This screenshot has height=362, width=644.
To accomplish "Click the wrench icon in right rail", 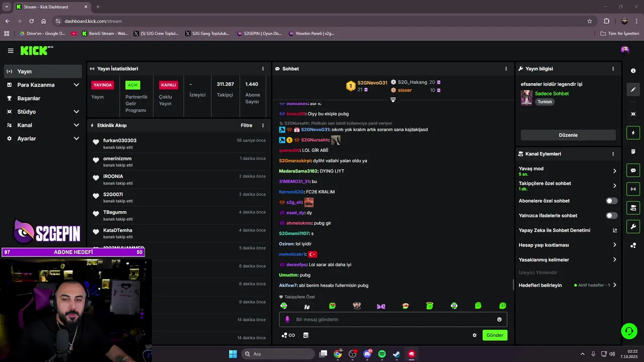I will point(633,226).
